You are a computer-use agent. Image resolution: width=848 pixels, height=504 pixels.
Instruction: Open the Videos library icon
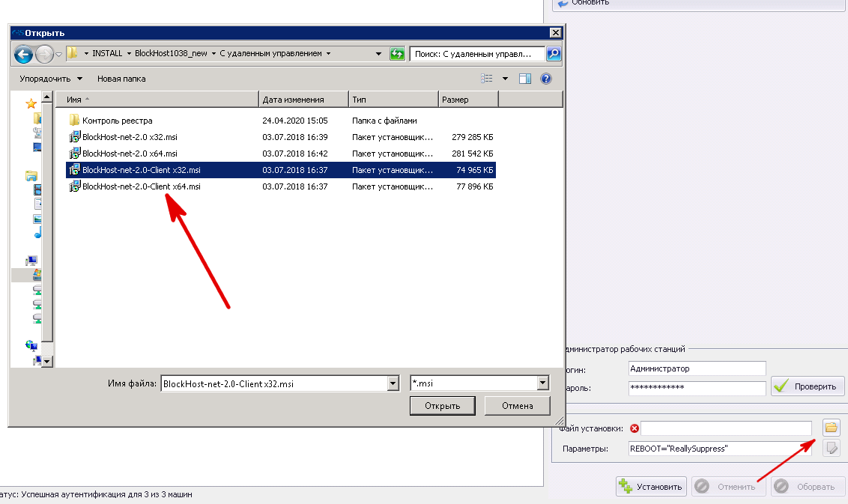coord(37,189)
